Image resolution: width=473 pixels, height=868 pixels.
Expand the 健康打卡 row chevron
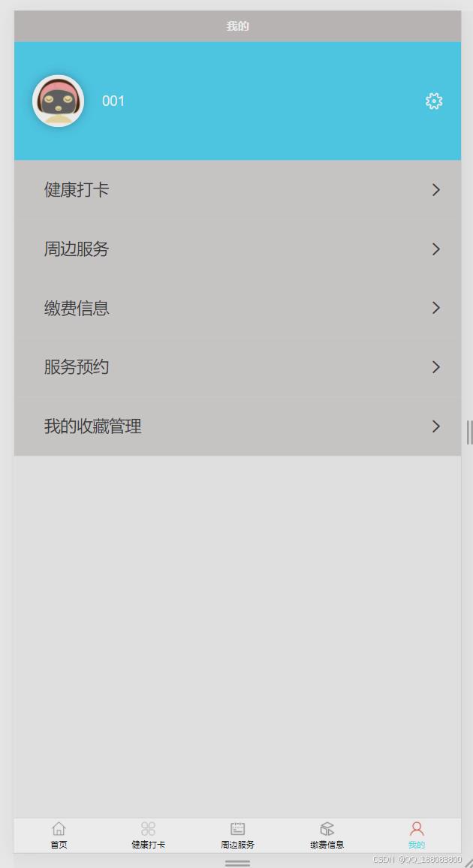click(436, 190)
